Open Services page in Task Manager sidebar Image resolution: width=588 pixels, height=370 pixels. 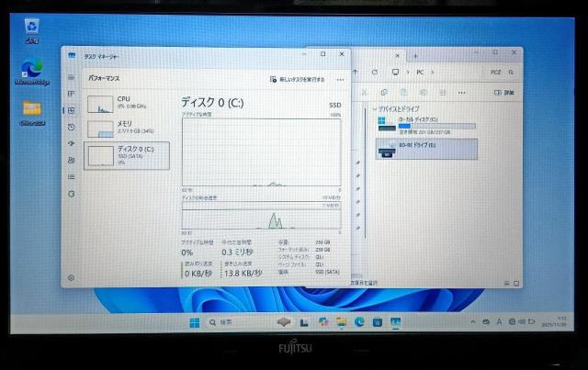[72, 194]
